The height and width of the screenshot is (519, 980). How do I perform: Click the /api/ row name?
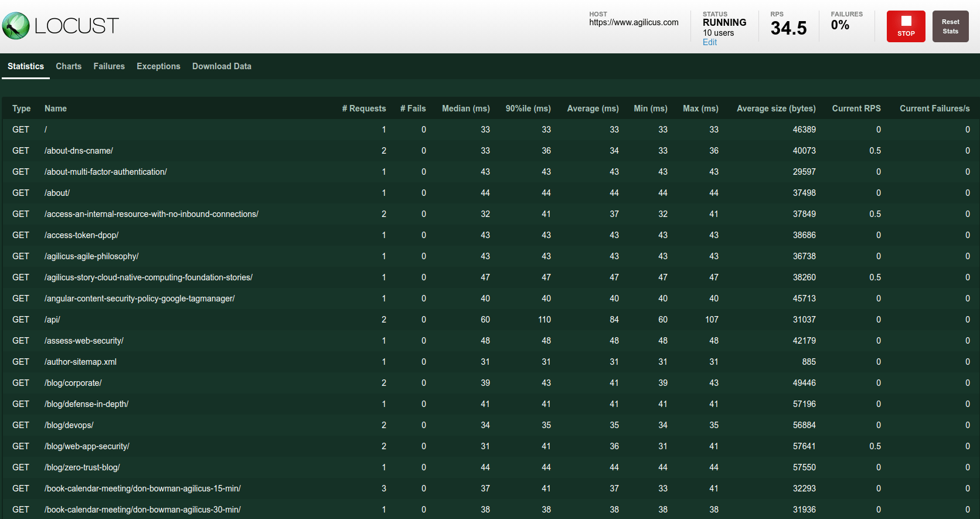click(x=52, y=320)
